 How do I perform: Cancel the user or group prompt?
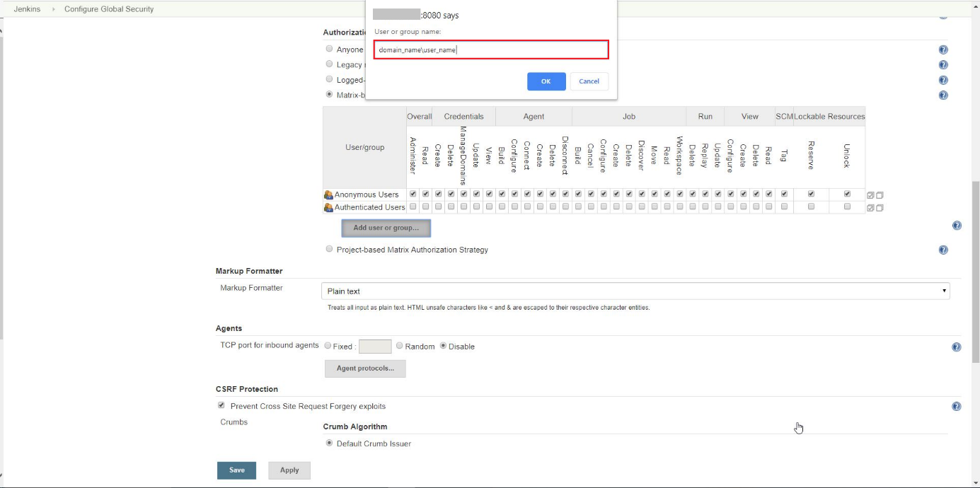pyautogui.click(x=589, y=81)
